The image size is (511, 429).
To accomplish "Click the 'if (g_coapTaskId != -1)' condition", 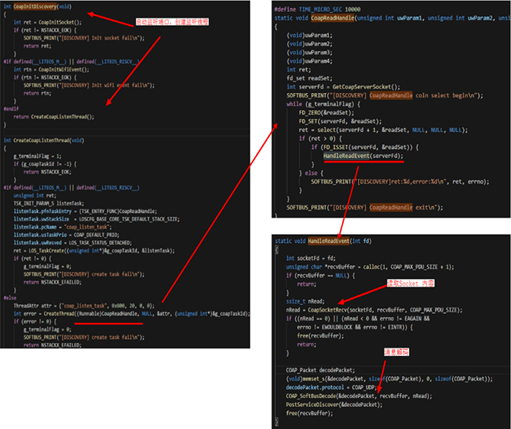I will click(x=45, y=164).
